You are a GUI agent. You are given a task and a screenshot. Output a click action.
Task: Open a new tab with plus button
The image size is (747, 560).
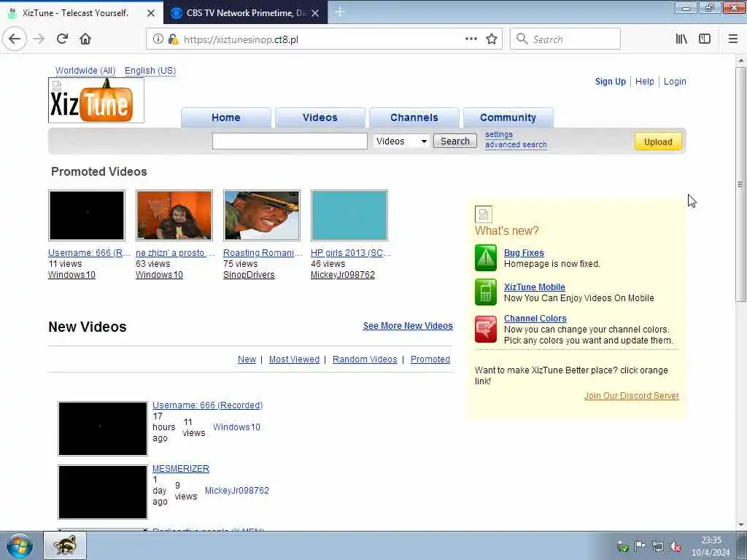point(340,12)
